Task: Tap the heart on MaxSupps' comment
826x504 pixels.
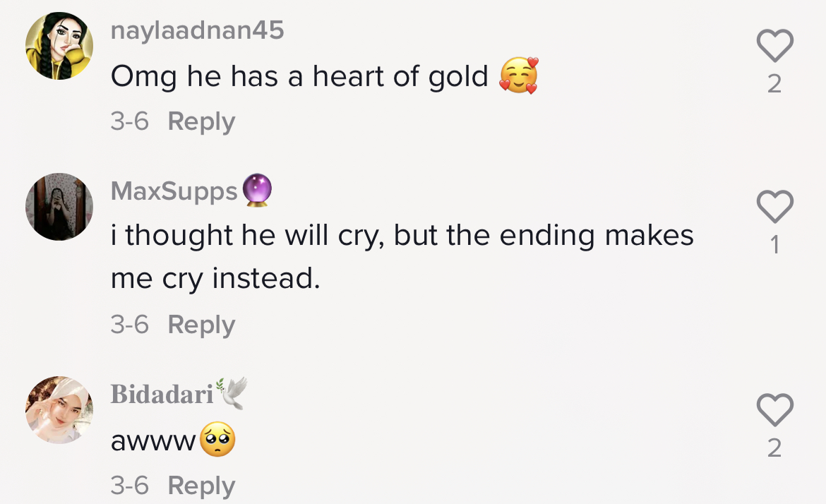Action: [x=774, y=206]
